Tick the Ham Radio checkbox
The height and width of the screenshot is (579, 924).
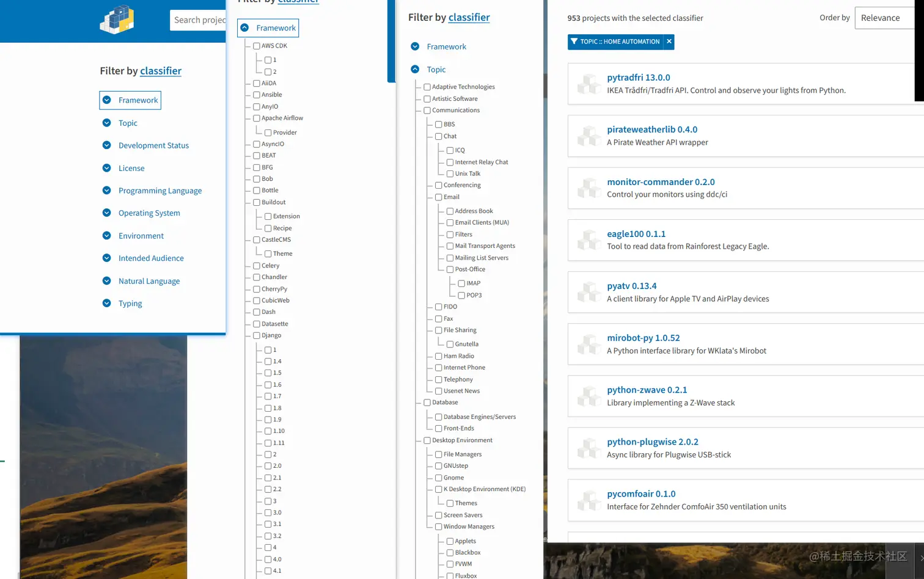coord(439,356)
